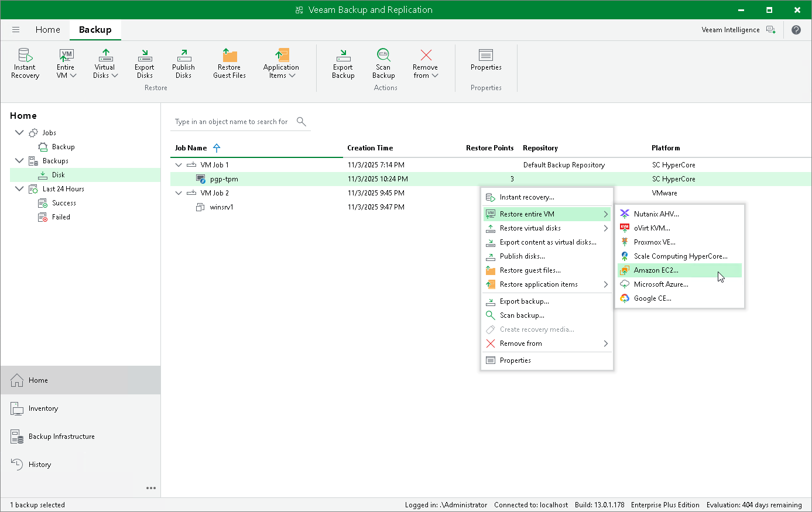The width and height of the screenshot is (812, 512).
Task: Choose Microsoft Azure restore option
Action: point(680,284)
